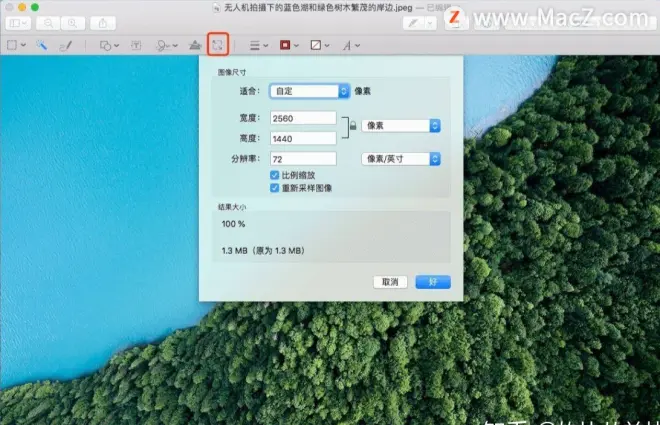660x425 pixels.
Task: Click the 宽度 field containing 2560
Action: click(x=303, y=118)
